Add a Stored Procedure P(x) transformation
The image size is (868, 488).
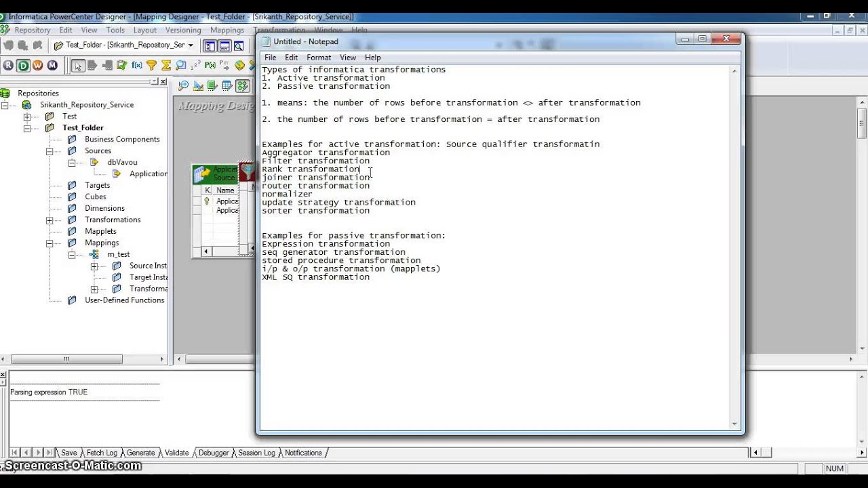coord(210,66)
